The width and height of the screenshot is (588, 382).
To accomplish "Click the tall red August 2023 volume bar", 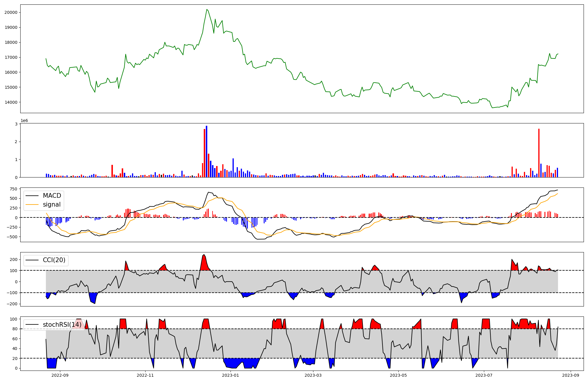I will point(539,153).
